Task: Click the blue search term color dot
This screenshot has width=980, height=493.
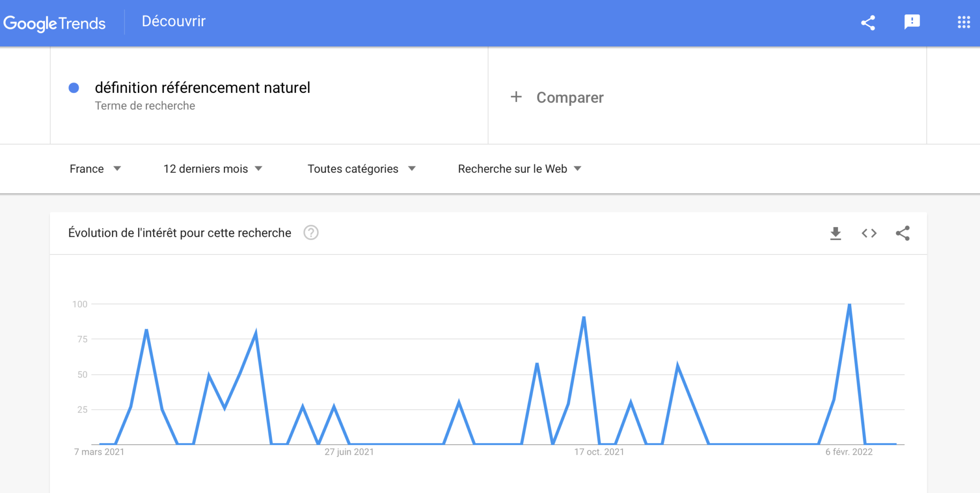Action: (74, 88)
